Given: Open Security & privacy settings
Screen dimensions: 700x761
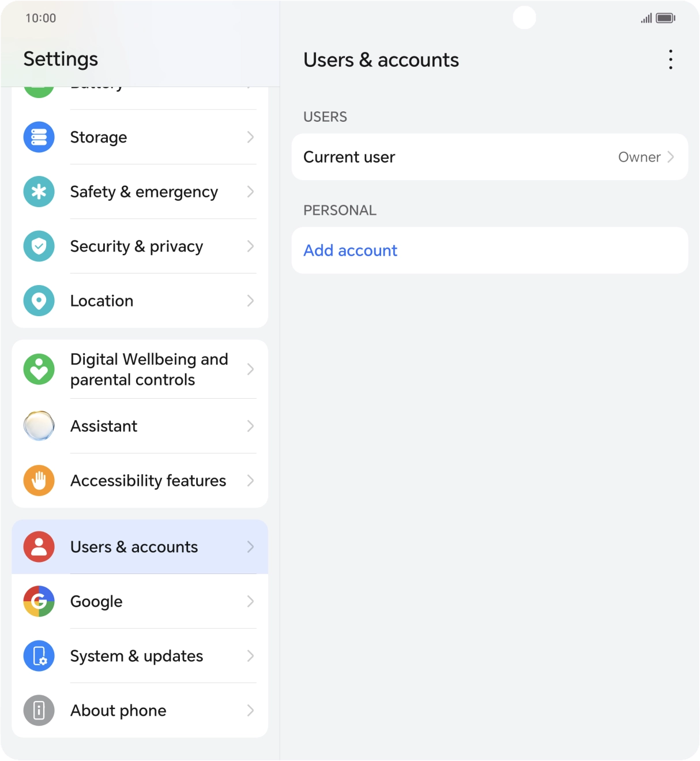Looking at the screenshot, I should [137, 246].
